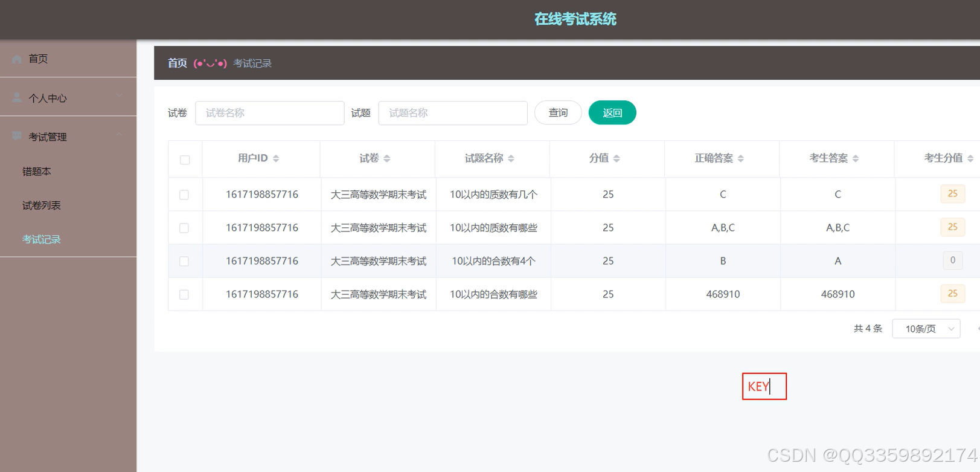Sort by 分值 column arrows
This screenshot has height=472, width=980.
617,158
